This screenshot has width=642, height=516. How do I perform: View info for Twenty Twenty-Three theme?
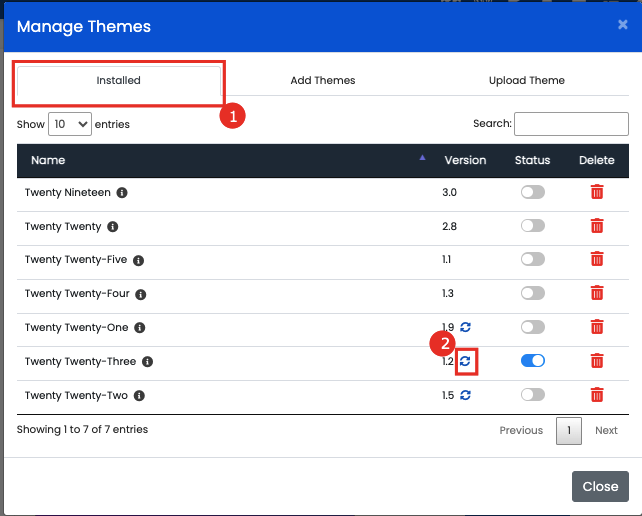(147, 362)
